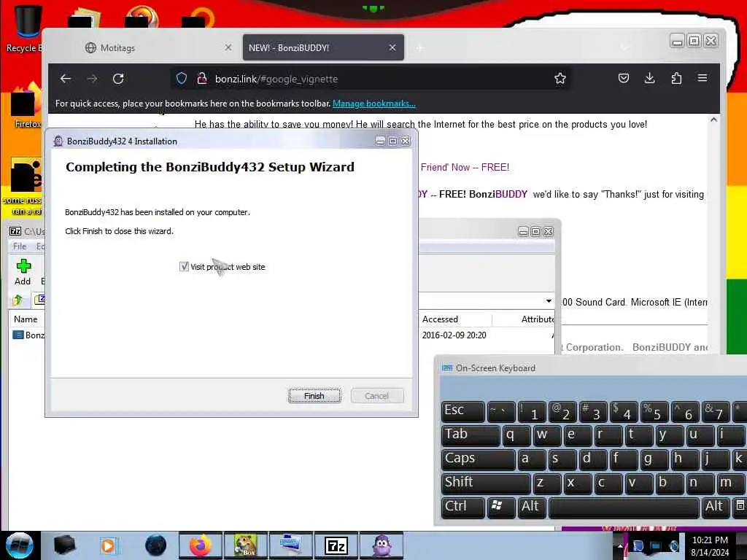Open the Firefox hamburger menu
Viewport: 747px width, 560px height.
703,78
